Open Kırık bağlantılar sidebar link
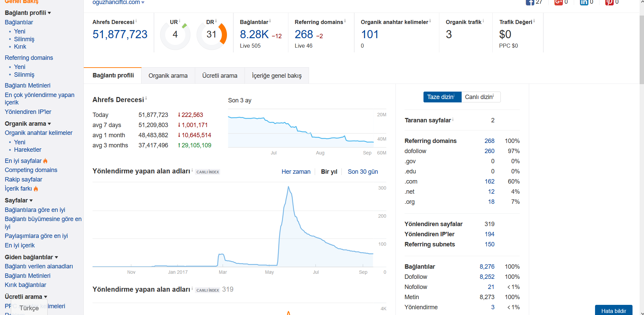The image size is (644, 315). point(25,285)
